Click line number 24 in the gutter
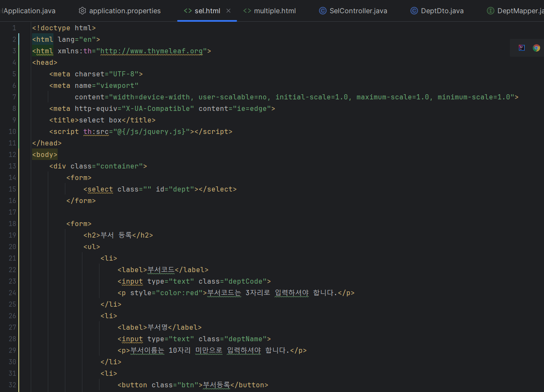Screen dimensions: 544x392 tap(12, 293)
